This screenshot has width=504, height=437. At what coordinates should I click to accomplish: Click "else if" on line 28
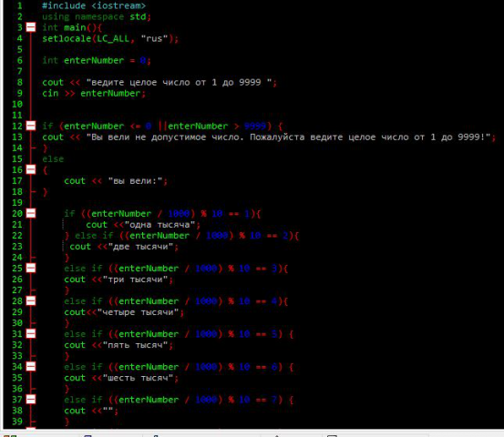(83, 301)
